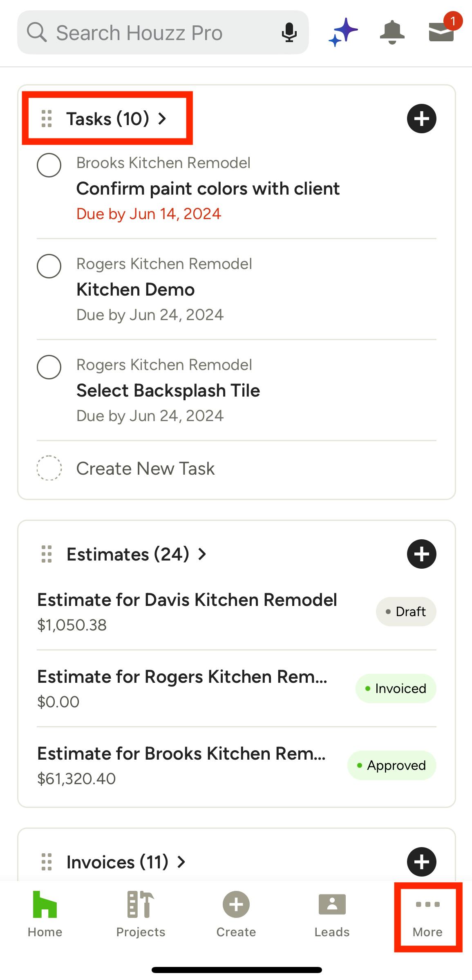The height and width of the screenshot is (980, 472).
Task: Expand the Invoices (11) list
Action: pyautogui.click(x=181, y=862)
